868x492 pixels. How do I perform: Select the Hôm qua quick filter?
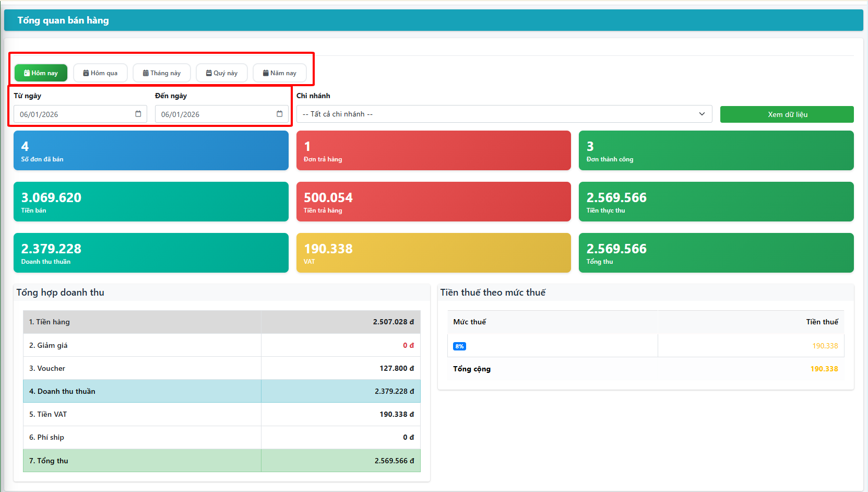100,73
